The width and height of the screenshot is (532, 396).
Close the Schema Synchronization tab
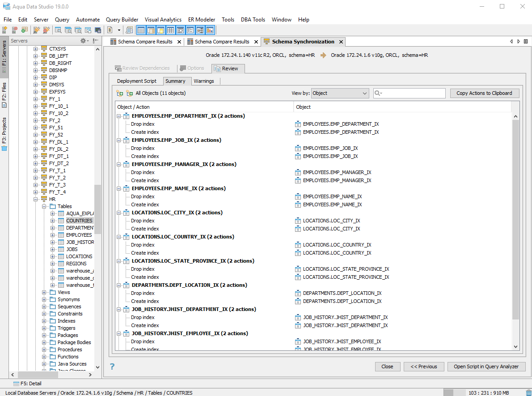tap(341, 42)
